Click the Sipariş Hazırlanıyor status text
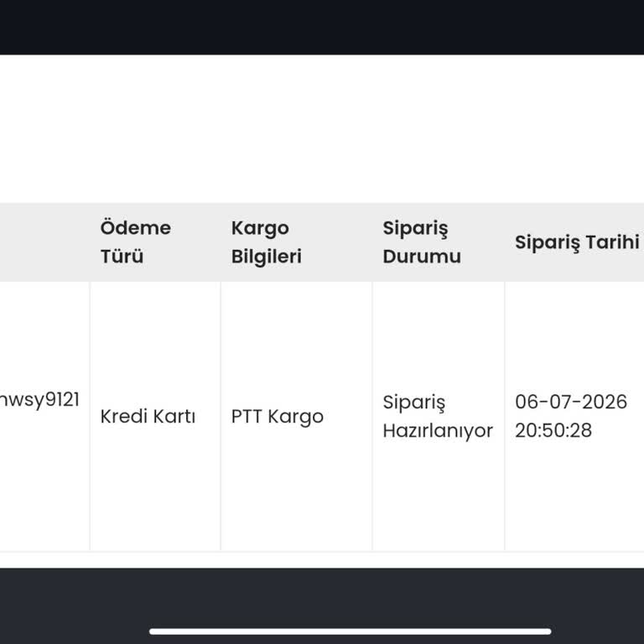 [x=438, y=417]
